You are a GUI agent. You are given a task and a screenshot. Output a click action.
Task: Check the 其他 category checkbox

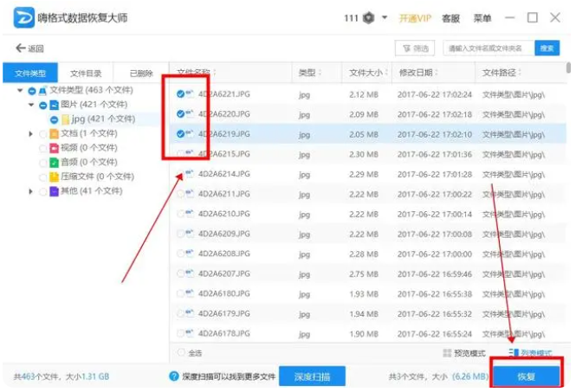(x=43, y=191)
